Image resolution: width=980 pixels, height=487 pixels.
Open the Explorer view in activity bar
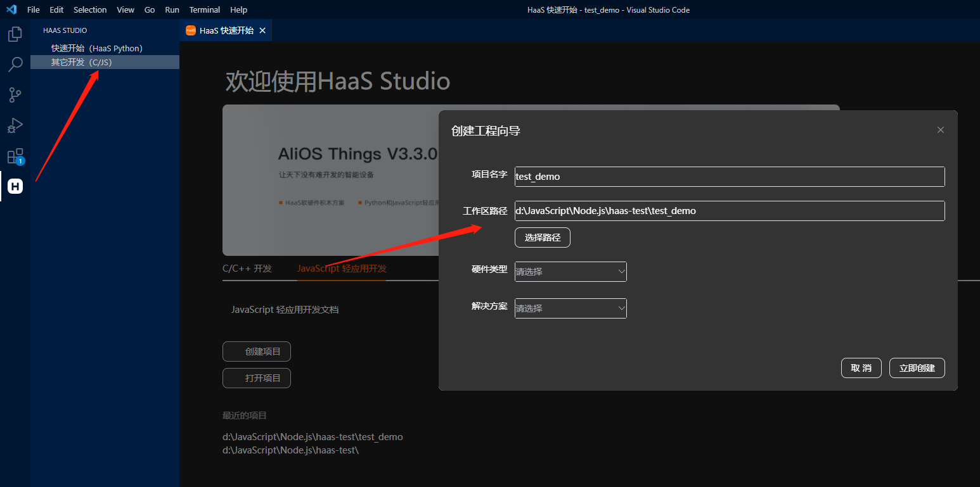[x=15, y=34]
